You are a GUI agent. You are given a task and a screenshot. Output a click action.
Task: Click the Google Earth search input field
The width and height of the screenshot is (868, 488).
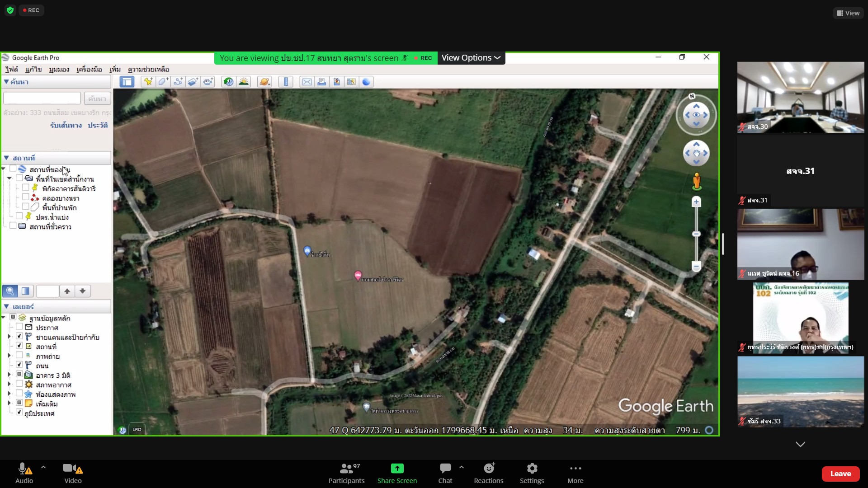tap(42, 98)
